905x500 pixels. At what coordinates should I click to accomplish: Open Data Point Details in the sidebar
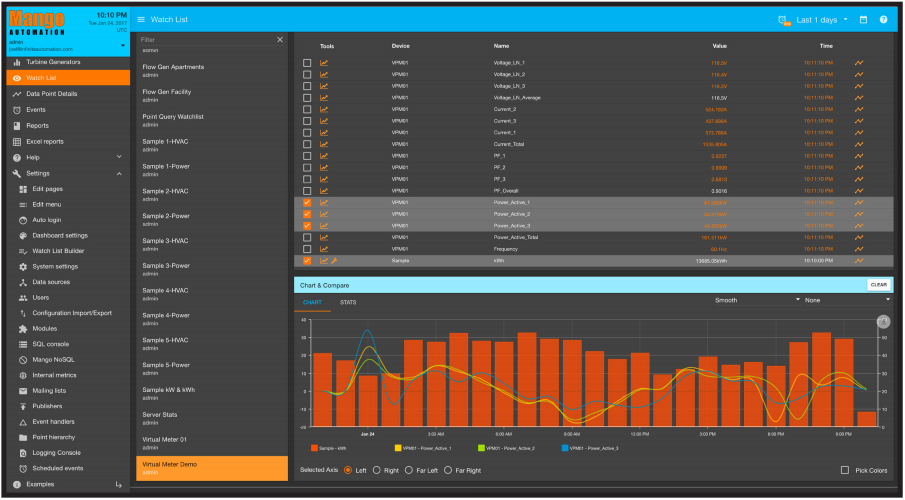point(51,94)
